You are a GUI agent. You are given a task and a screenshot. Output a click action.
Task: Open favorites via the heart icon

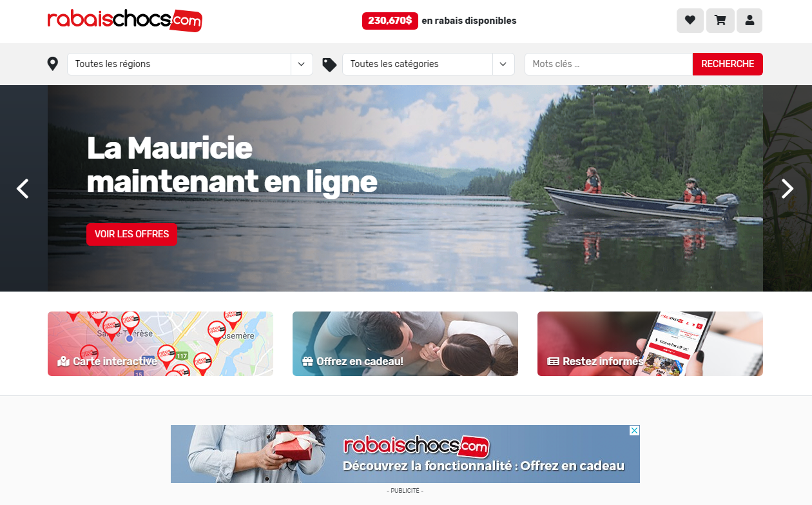click(x=690, y=21)
